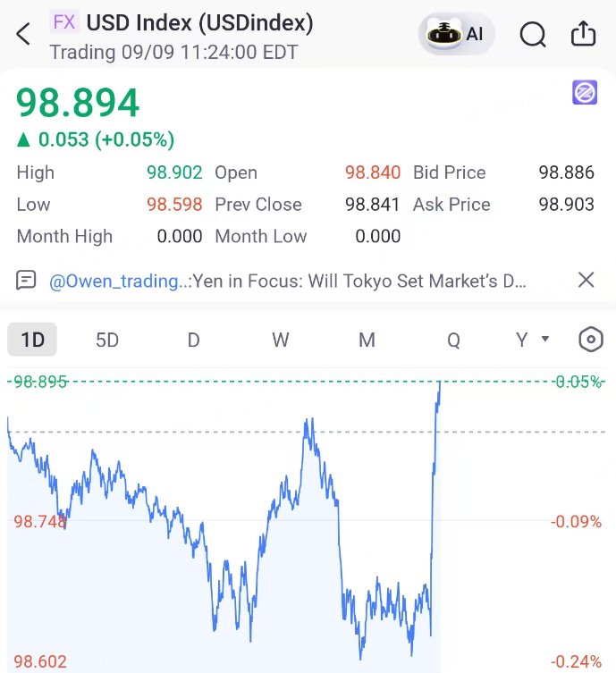Tap the share icon

584,33
